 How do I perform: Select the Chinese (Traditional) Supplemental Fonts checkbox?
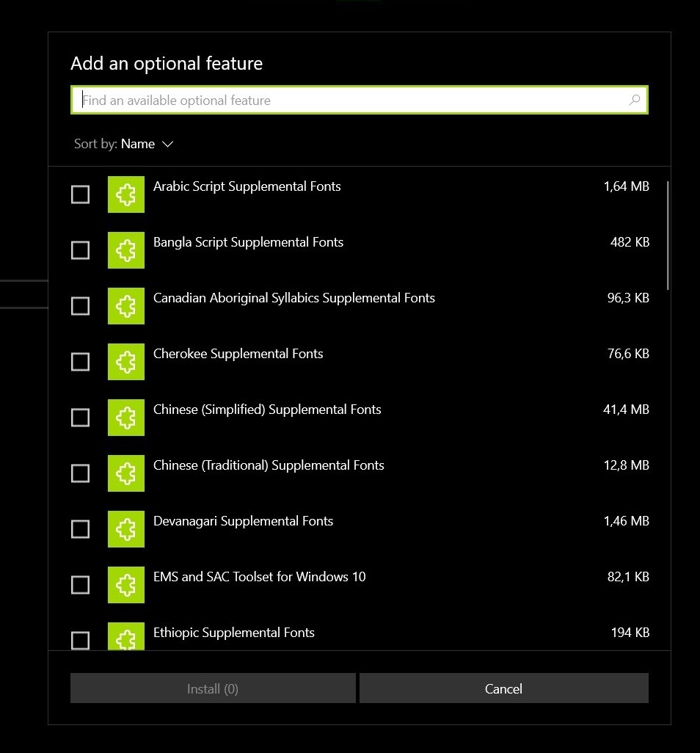click(80, 473)
